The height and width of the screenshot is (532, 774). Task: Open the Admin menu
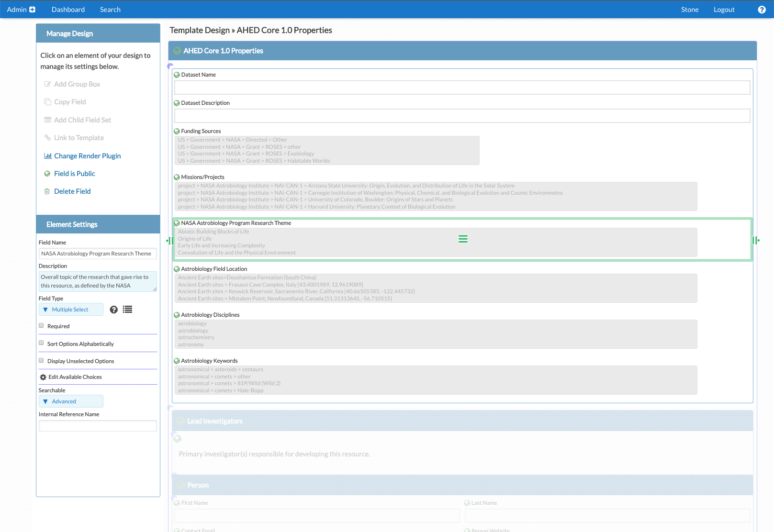[21, 10]
